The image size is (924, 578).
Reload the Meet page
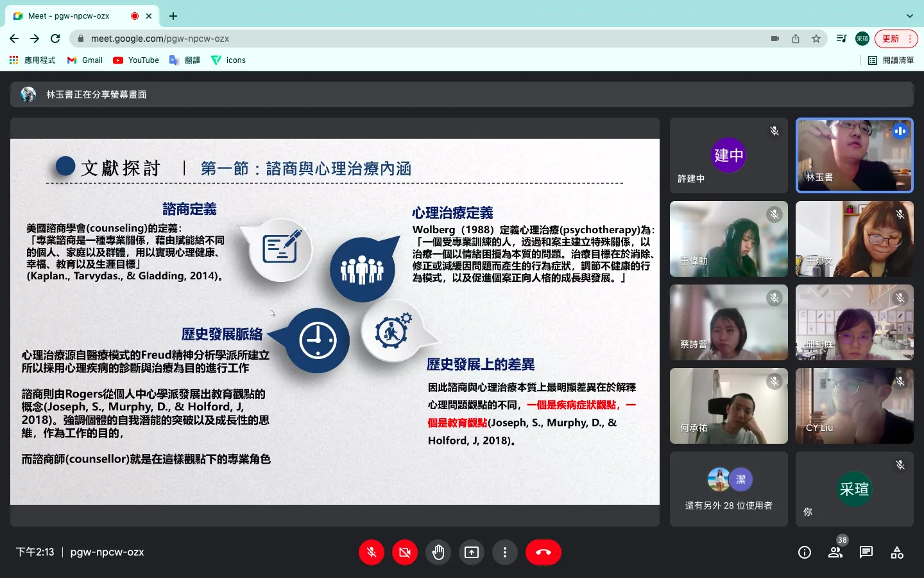pos(55,39)
